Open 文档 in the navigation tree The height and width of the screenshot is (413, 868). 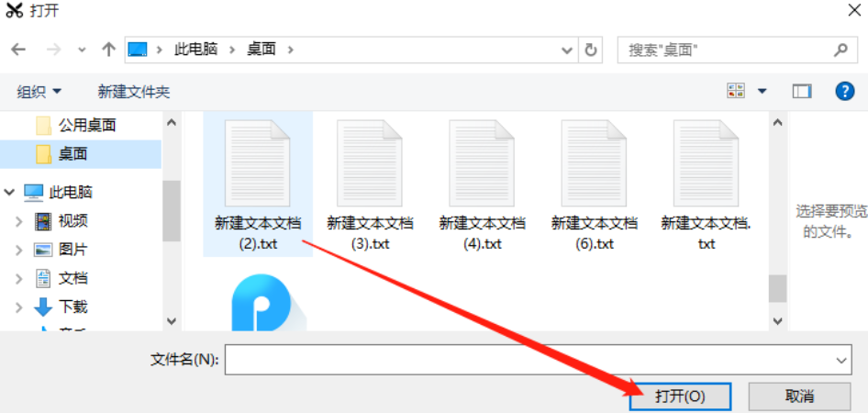tap(73, 278)
